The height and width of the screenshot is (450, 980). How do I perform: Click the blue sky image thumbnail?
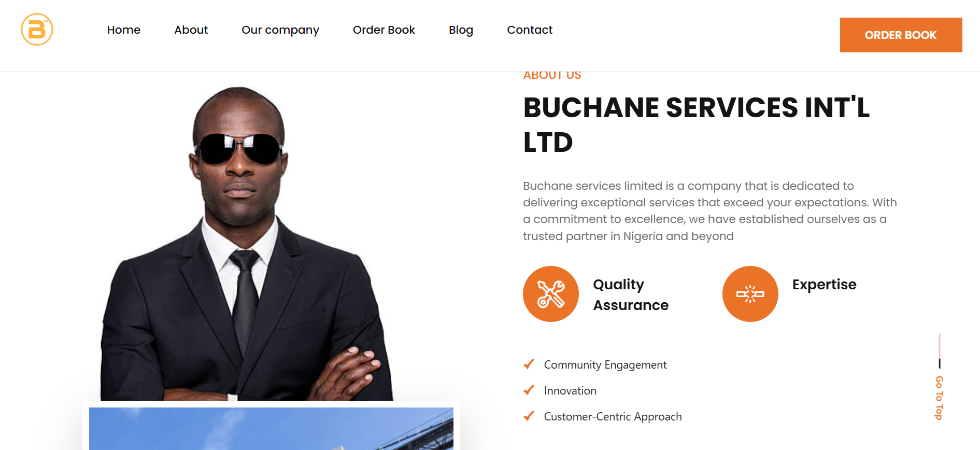pyautogui.click(x=271, y=429)
